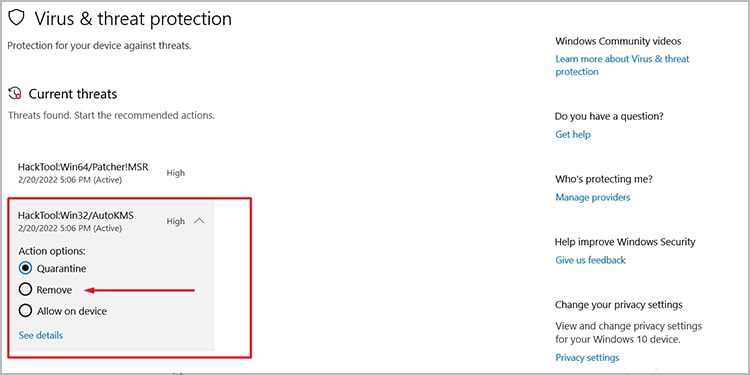750x375 pixels.
Task: Click the Virus & threat protection heading
Action: [133, 19]
